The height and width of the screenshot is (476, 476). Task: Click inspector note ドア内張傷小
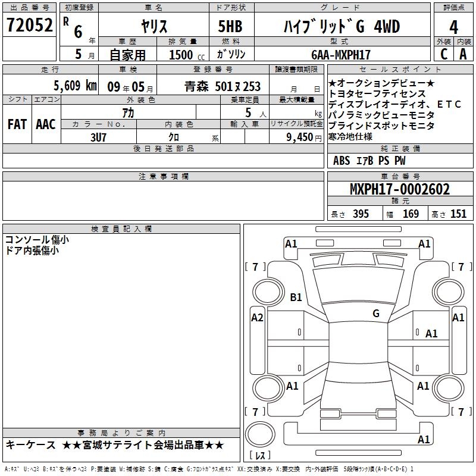click(32, 250)
